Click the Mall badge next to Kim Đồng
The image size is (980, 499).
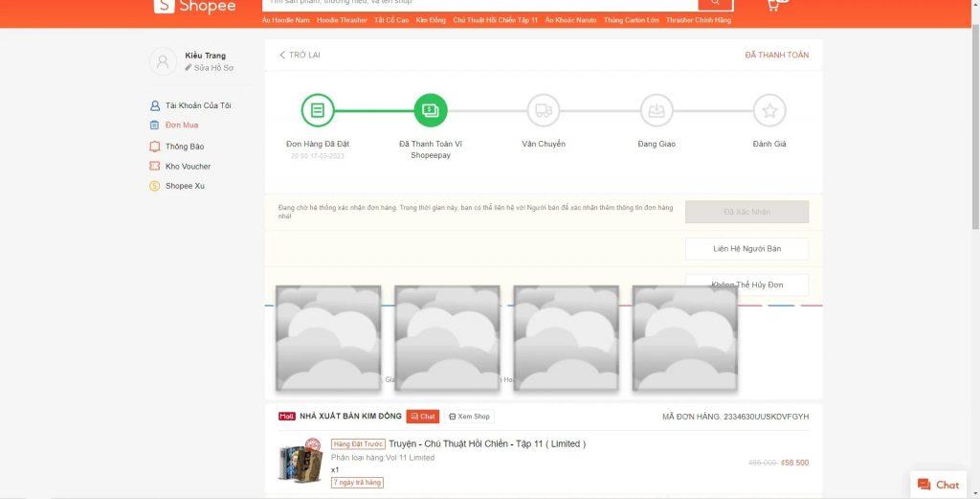pos(287,417)
